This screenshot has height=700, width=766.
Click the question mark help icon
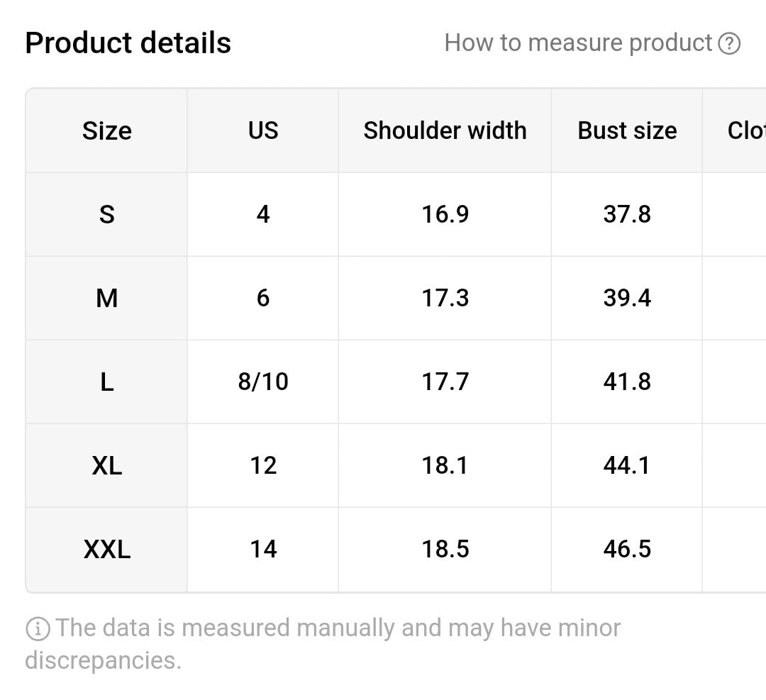[729, 44]
